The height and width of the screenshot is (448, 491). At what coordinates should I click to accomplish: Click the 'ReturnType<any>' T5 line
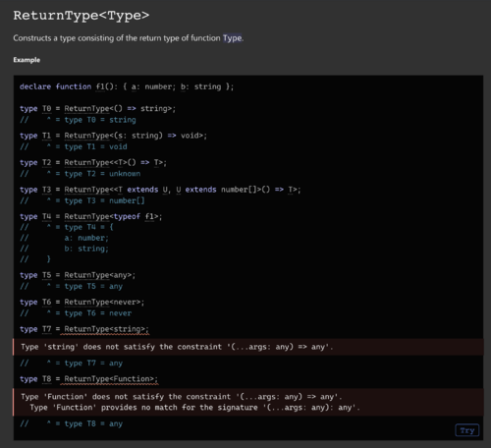click(x=100, y=275)
